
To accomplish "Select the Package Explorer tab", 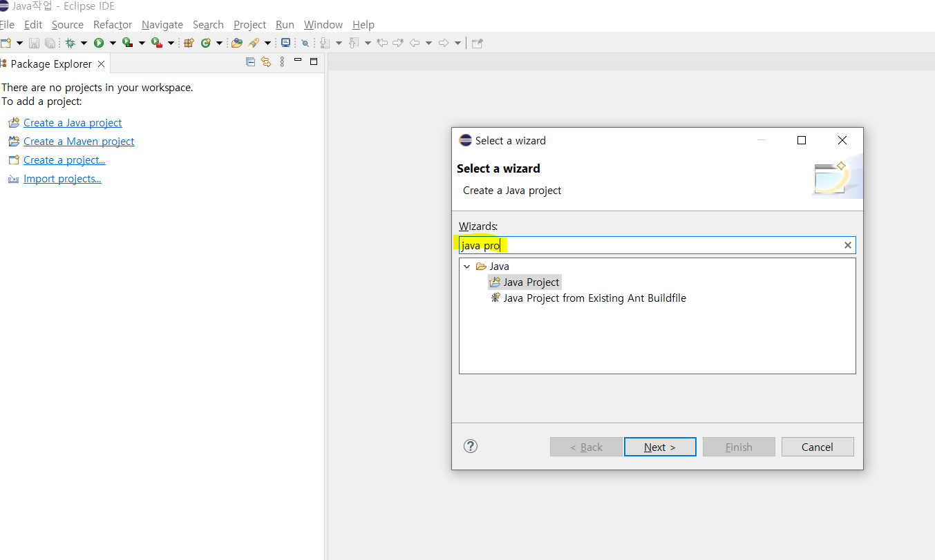I will click(x=51, y=64).
